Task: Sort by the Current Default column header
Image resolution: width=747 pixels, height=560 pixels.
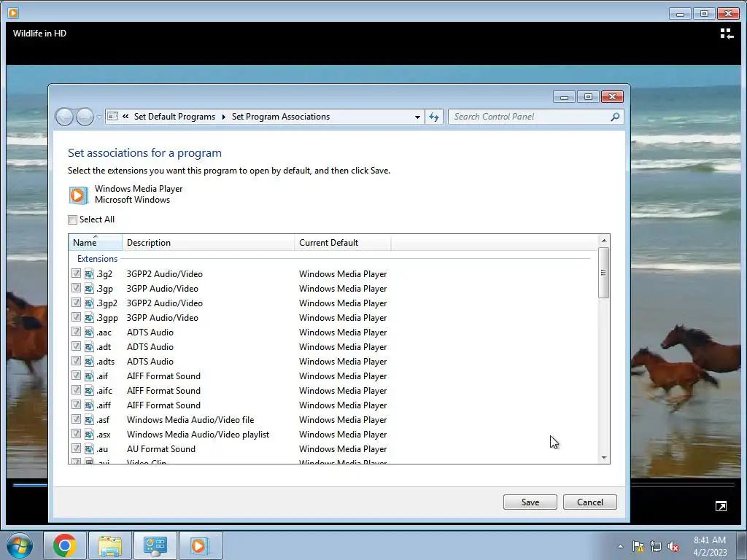Action: 343,242
